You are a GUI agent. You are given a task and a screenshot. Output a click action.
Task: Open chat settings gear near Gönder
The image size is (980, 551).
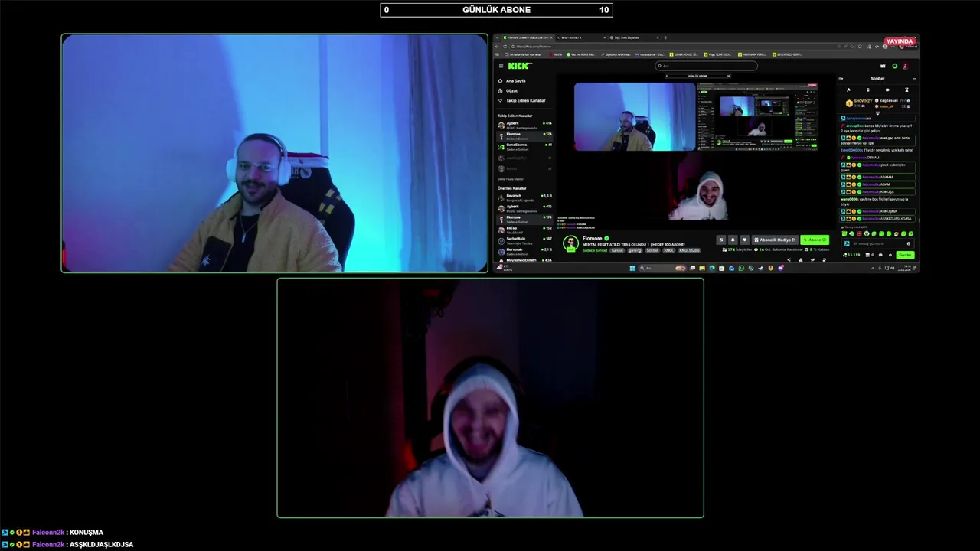[890, 255]
